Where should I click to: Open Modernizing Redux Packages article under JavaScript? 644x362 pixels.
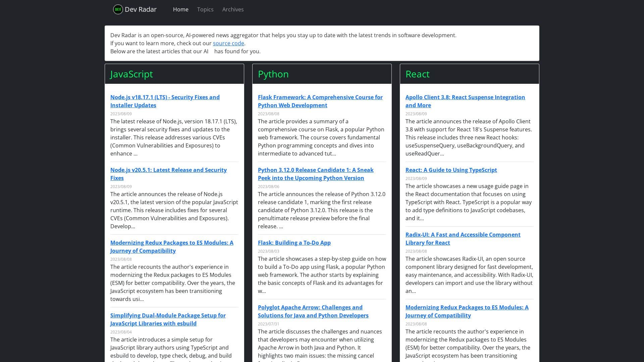(x=171, y=246)
